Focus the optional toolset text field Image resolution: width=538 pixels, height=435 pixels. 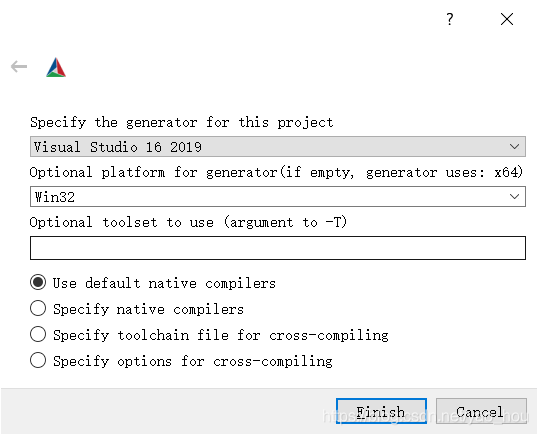click(278, 248)
